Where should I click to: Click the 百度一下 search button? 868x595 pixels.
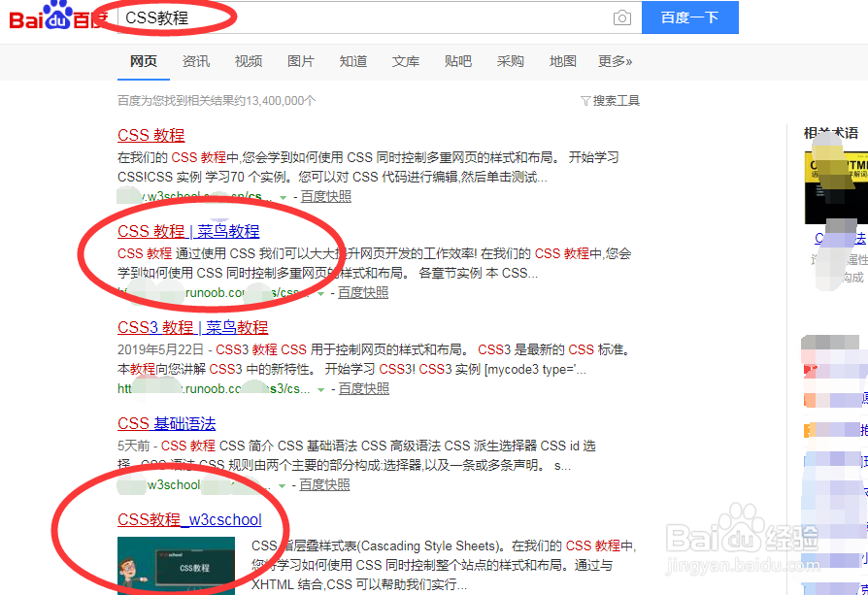689,17
